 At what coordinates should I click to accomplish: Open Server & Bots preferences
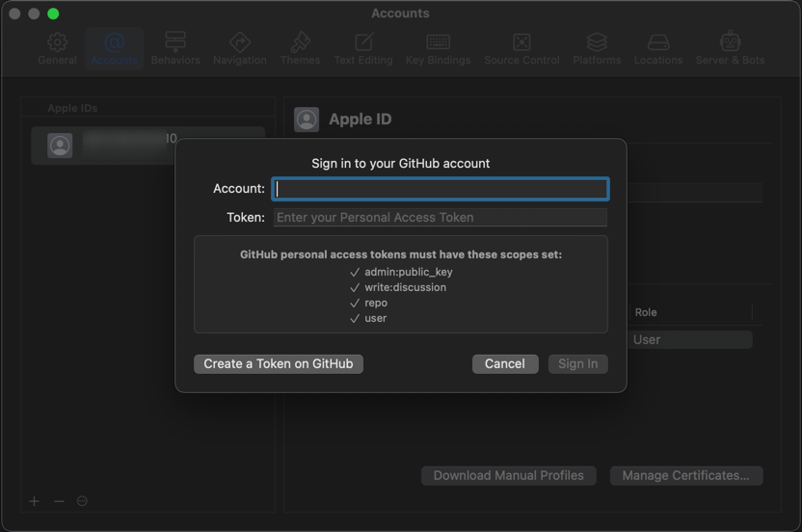pos(730,48)
